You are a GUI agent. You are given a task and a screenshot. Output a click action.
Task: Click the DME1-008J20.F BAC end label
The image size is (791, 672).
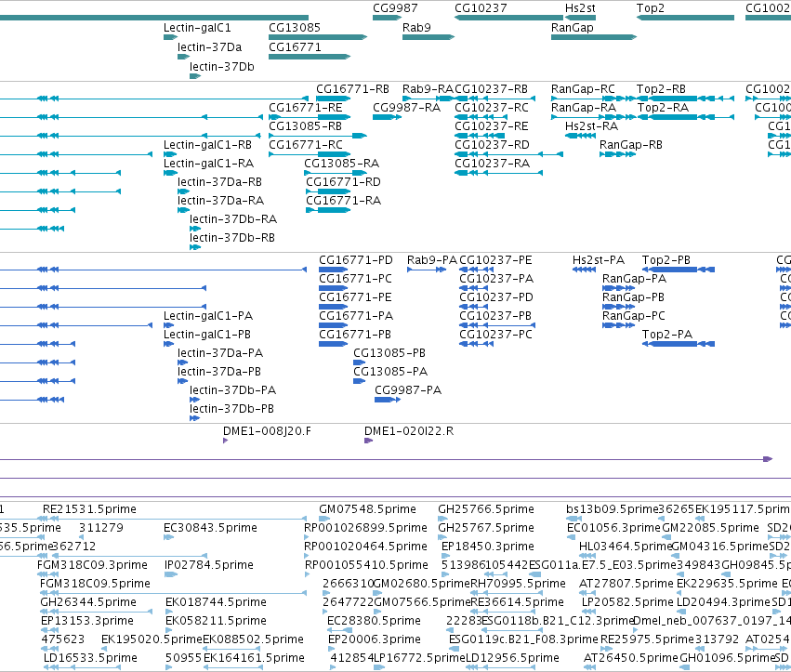pos(267,431)
